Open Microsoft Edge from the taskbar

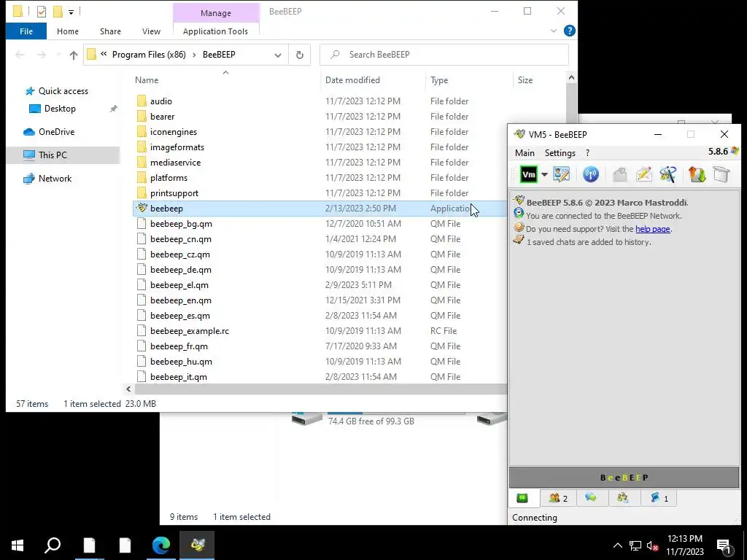click(x=161, y=545)
